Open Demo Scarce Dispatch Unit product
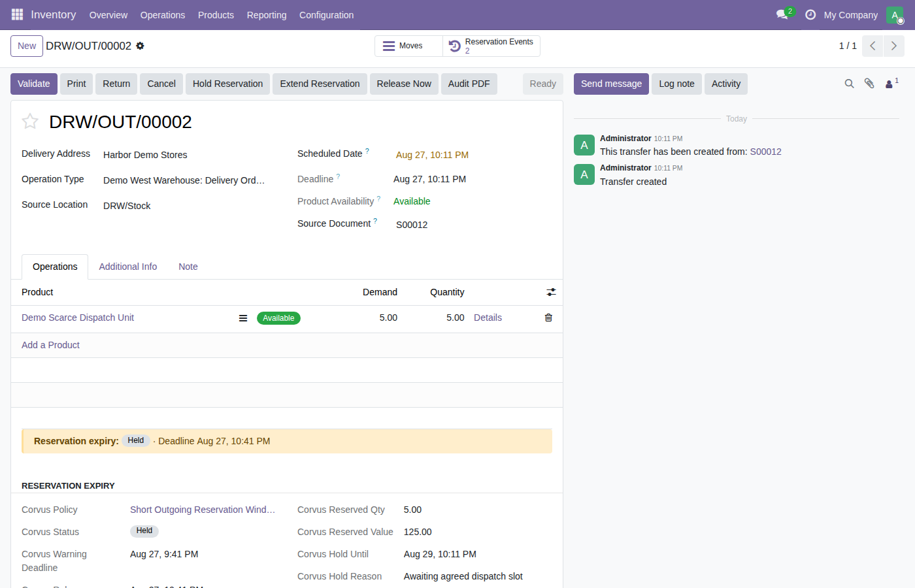The height and width of the screenshot is (588, 915). [78, 318]
